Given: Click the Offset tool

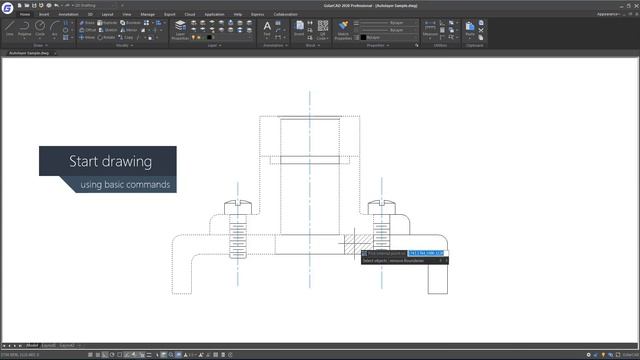Looking at the screenshot, I should point(87,30).
